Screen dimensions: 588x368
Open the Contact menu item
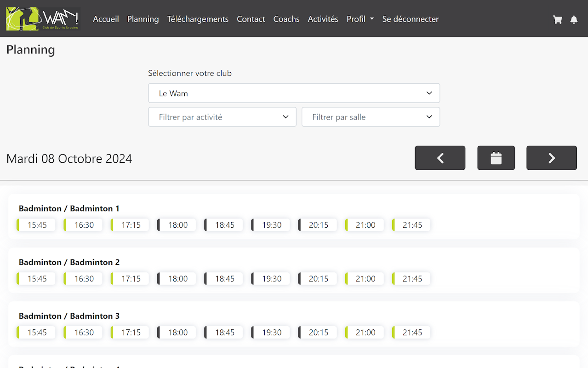pos(251,19)
